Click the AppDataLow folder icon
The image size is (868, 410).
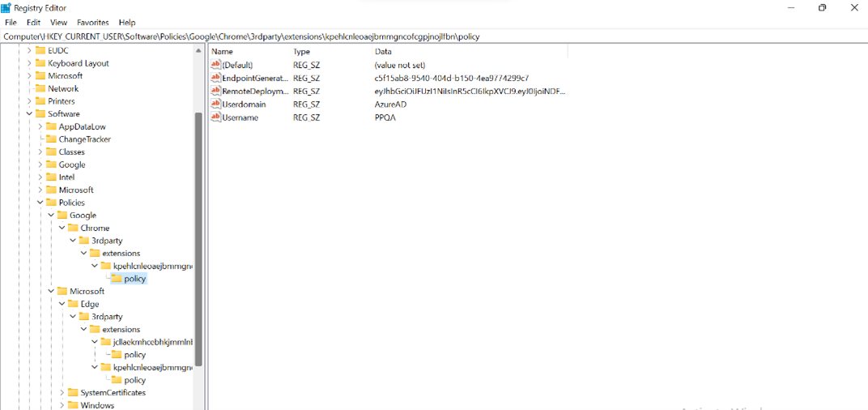[x=51, y=126]
